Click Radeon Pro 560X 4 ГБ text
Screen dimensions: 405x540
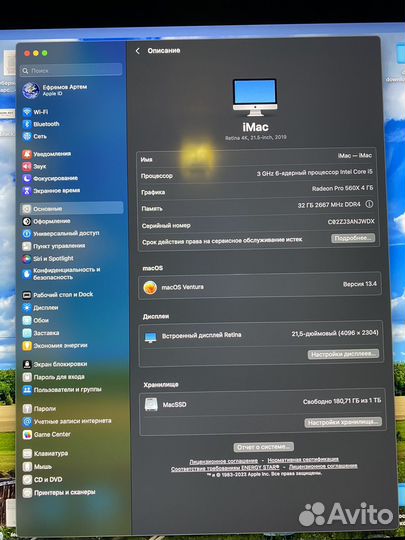342,188
